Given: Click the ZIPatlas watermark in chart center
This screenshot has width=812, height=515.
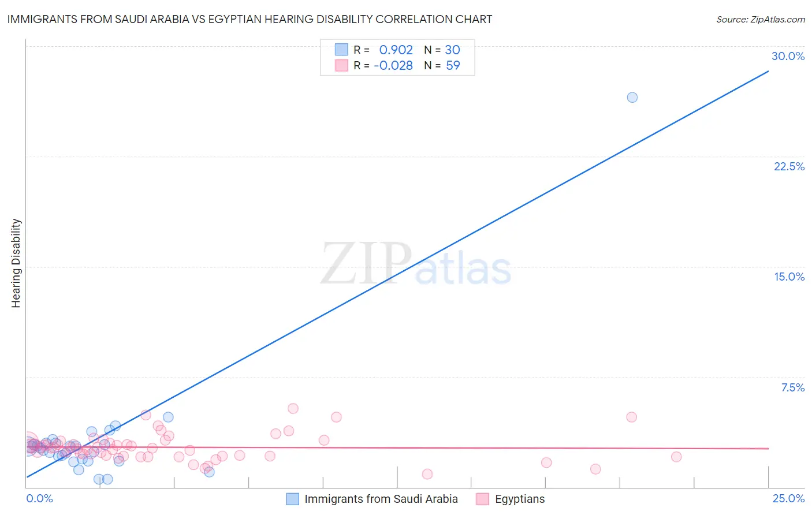Looking at the screenshot, I should (416, 264).
